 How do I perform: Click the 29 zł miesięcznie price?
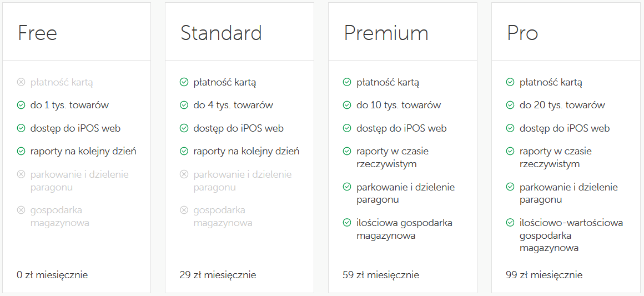pos(218,275)
